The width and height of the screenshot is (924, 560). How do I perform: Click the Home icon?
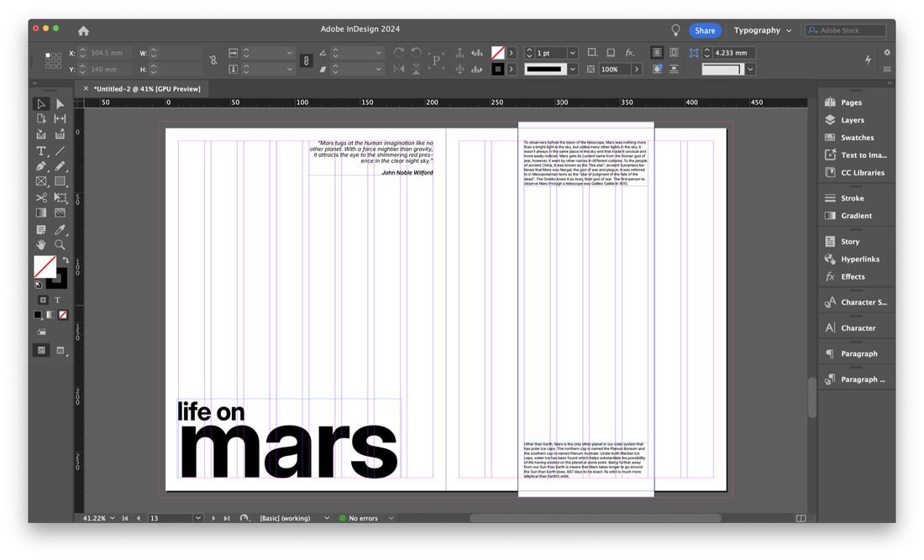point(84,30)
